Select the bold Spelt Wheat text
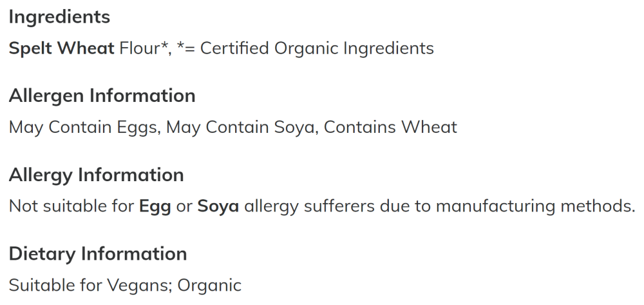 point(62,48)
